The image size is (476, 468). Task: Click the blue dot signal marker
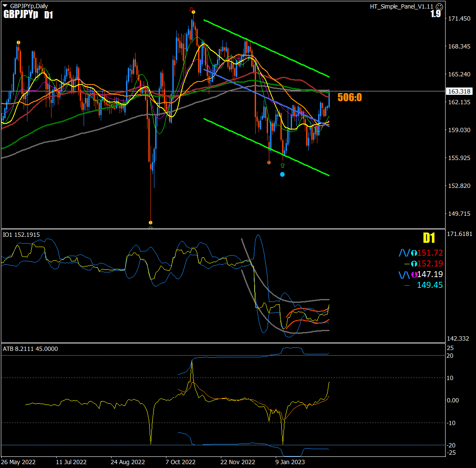click(x=282, y=174)
